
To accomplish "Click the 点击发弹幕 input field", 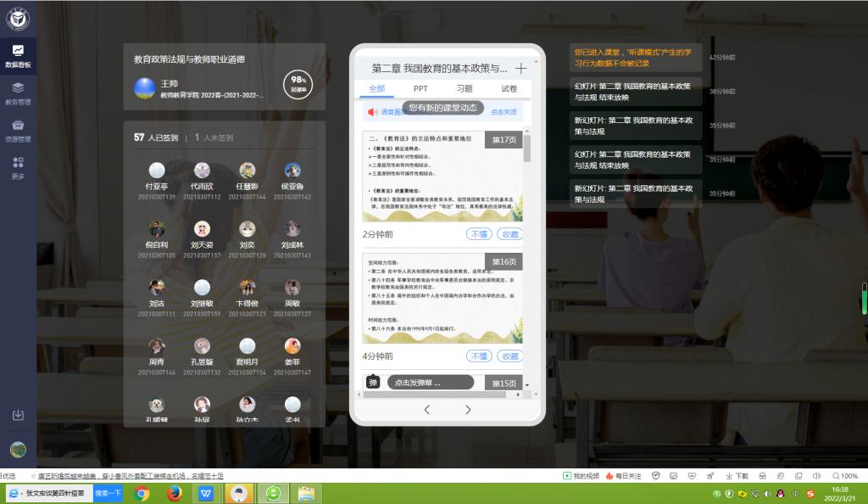I will [x=430, y=383].
